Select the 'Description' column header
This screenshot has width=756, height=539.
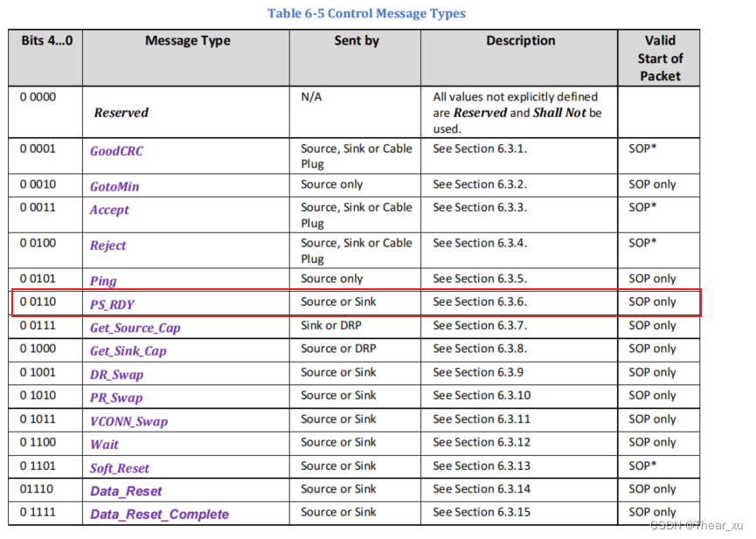click(x=520, y=41)
